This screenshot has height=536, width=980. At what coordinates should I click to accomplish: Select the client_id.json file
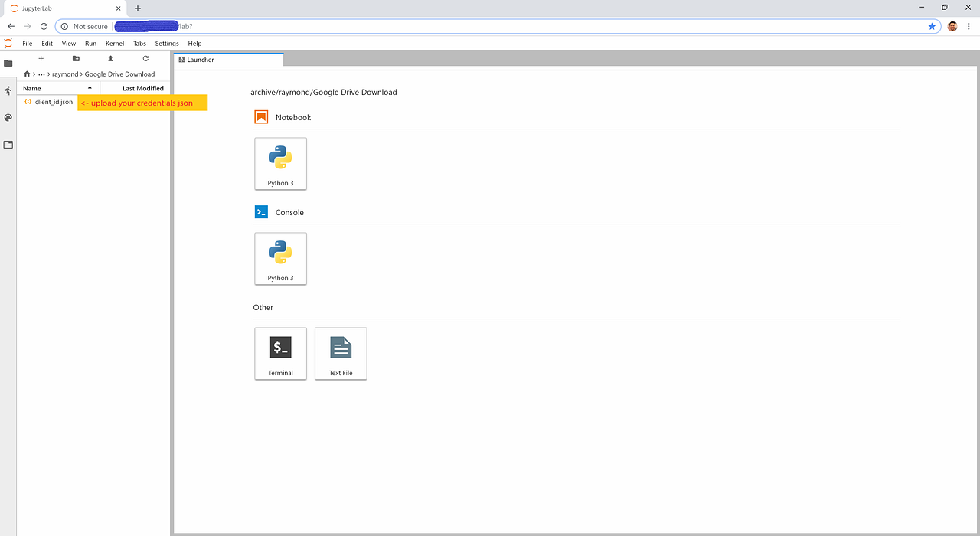[52, 101]
